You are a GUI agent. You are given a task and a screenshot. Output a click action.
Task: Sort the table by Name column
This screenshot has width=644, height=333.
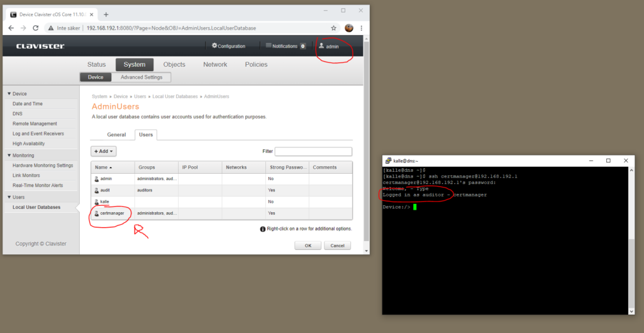click(113, 167)
